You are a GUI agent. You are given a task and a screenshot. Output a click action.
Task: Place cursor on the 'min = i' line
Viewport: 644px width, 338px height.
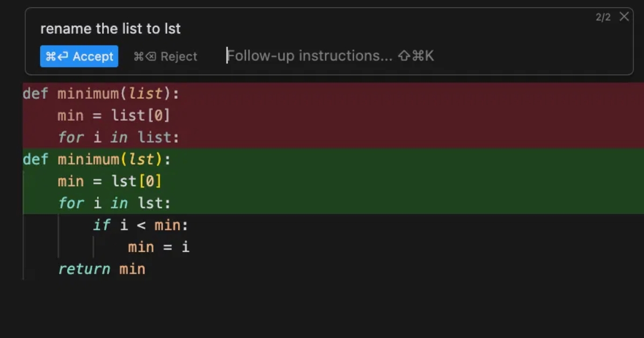click(158, 247)
